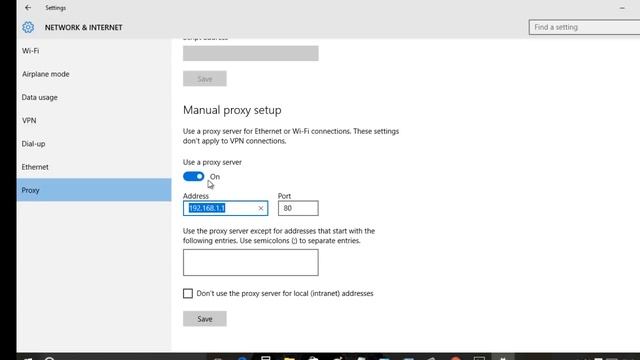Click the NETWORK & INTERNET title
640x360 pixels.
coord(83,27)
